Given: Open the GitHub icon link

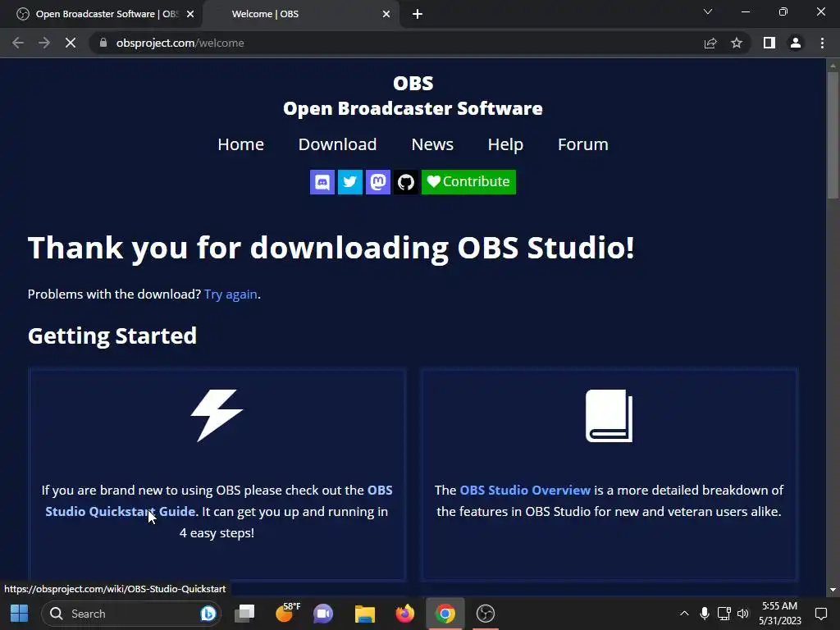Looking at the screenshot, I should pyautogui.click(x=405, y=182).
